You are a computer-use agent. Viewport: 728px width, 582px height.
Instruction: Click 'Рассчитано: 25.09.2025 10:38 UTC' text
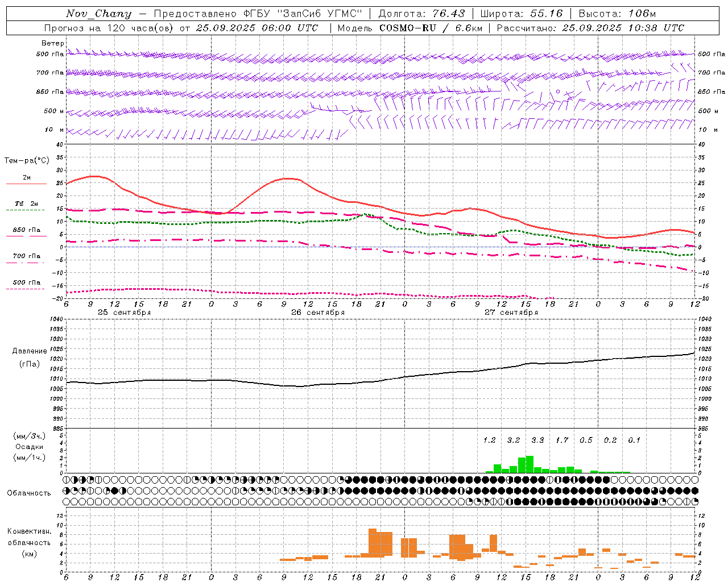[x=590, y=28]
